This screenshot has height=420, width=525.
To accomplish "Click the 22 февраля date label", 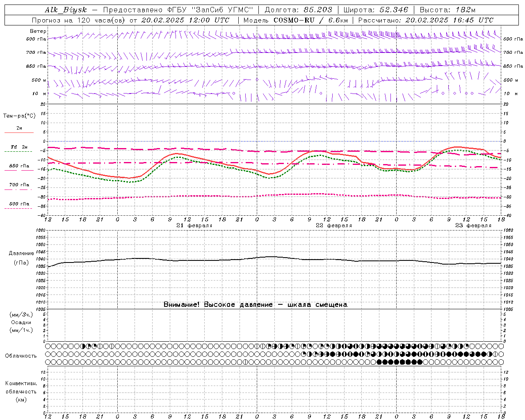I will (334, 226).
